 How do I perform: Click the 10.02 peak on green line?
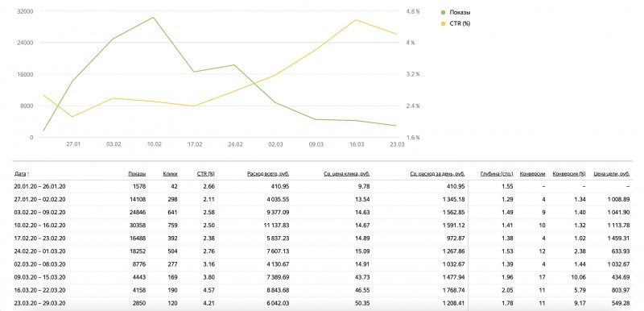point(153,17)
